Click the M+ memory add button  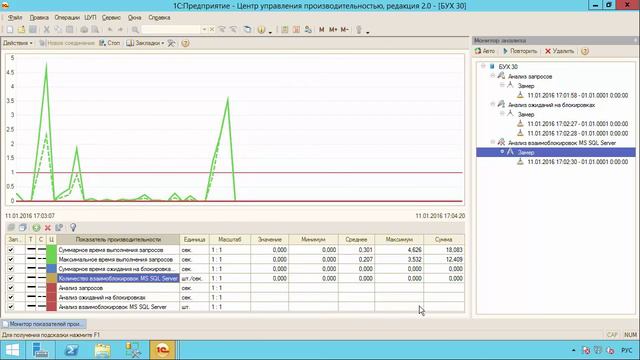click(333, 30)
